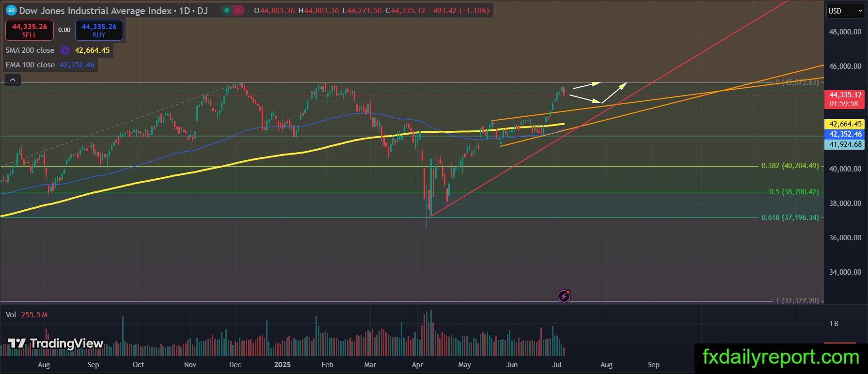Click the blue 42,352.46 value in legend
868x374 pixels.
pos(77,65)
